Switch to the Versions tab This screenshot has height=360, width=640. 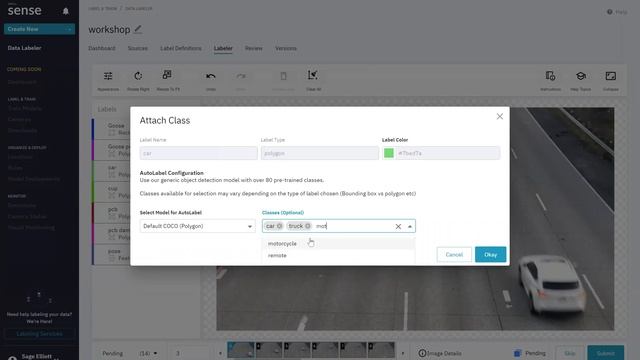pyautogui.click(x=286, y=48)
